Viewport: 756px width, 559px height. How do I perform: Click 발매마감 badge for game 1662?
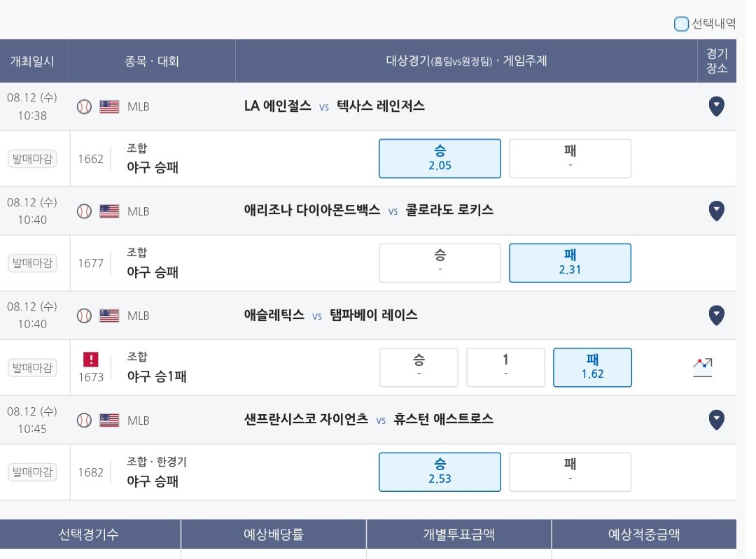click(x=32, y=159)
